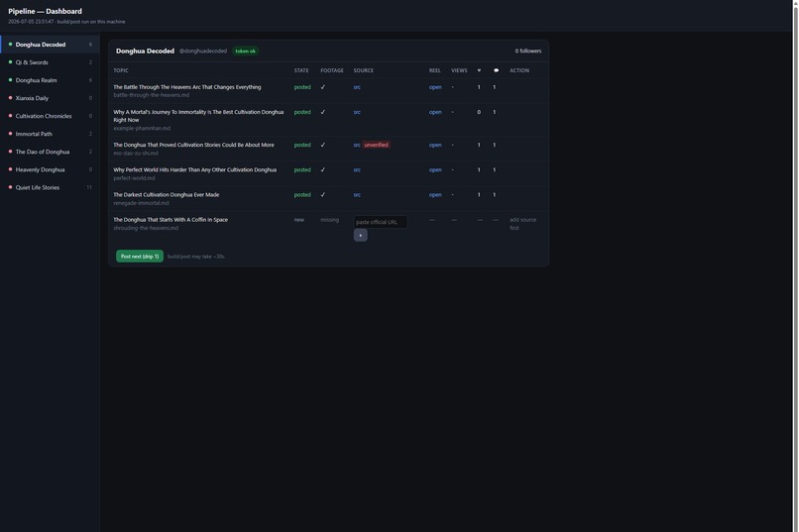The height and width of the screenshot is (532, 799).
Task: Open src link for Mortal's Journey row
Action: [x=357, y=112]
